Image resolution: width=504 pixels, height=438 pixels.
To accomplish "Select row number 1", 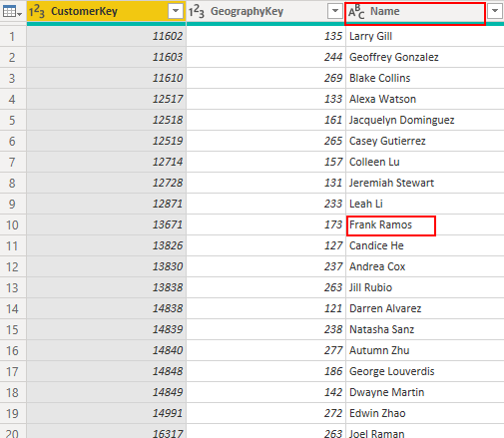I will 12,36.
